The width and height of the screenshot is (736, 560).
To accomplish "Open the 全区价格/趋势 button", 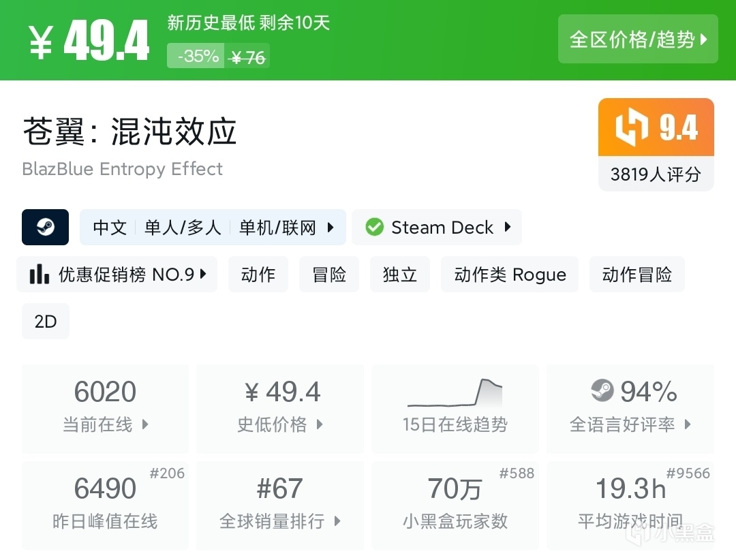I will [x=638, y=39].
